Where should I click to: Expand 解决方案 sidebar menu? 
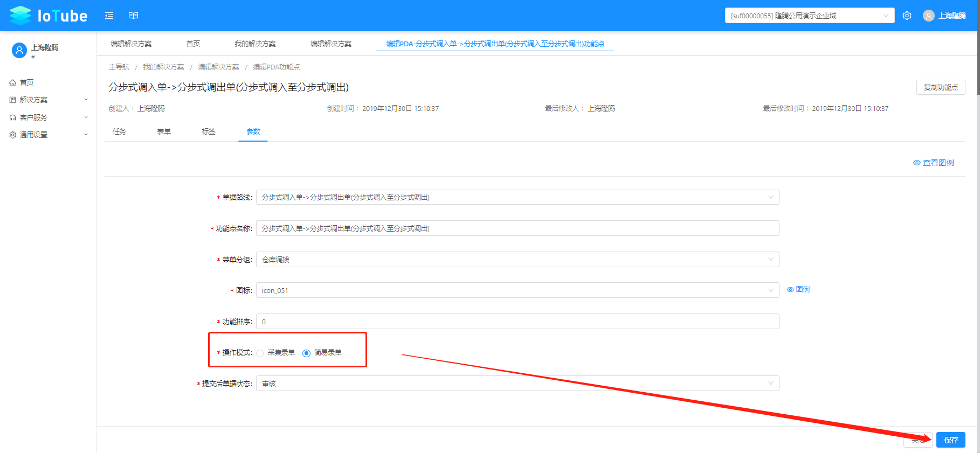point(49,100)
